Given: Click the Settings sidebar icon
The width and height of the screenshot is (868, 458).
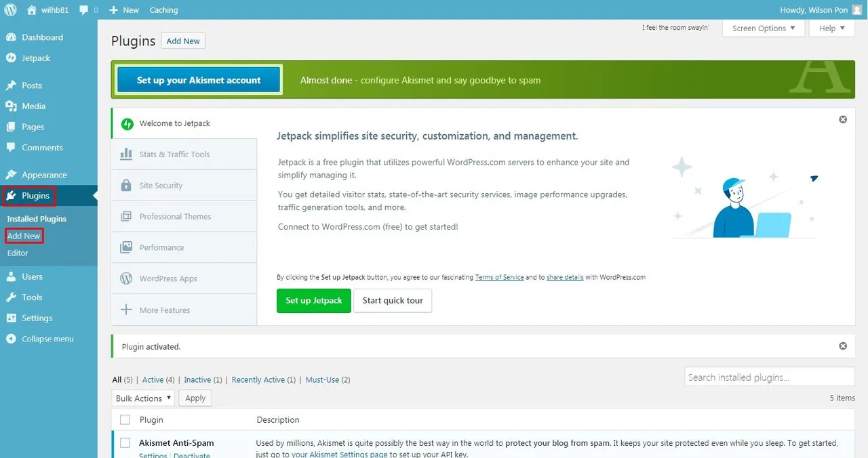Looking at the screenshot, I should click(x=11, y=318).
